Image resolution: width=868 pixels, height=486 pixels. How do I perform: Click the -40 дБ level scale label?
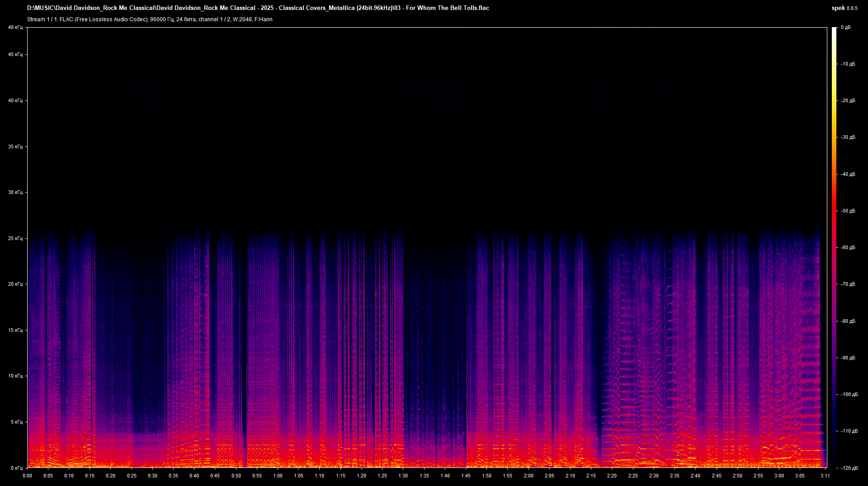[x=848, y=174]
